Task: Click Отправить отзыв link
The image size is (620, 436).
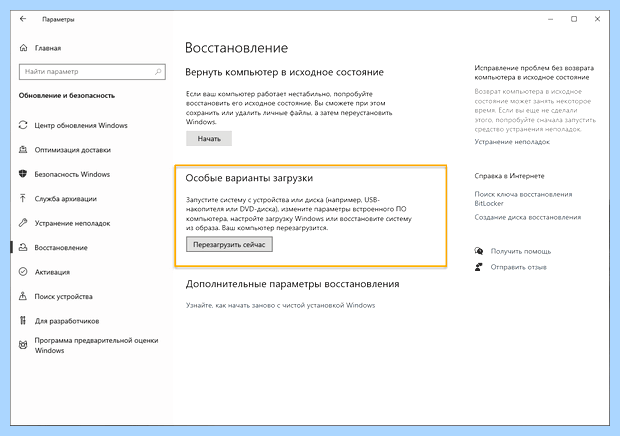Action: coord(518,267)
